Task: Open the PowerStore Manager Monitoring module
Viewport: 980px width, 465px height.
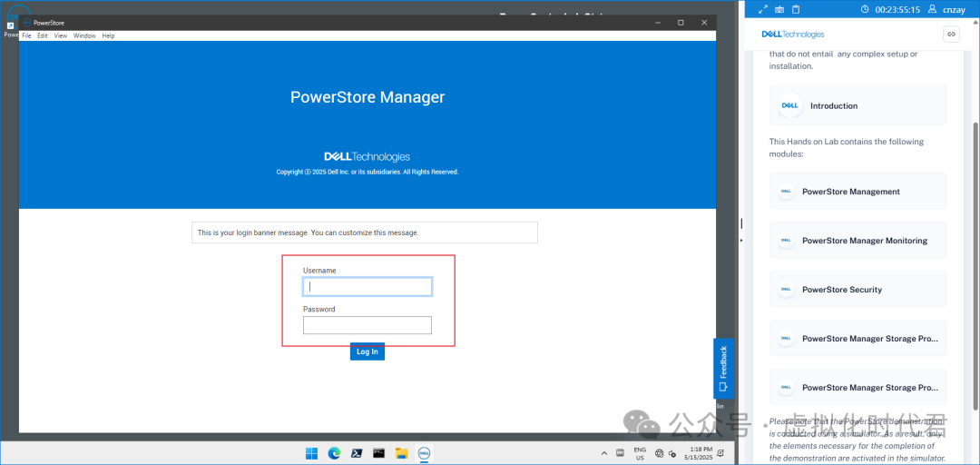Action: click(x=858, y=241)
